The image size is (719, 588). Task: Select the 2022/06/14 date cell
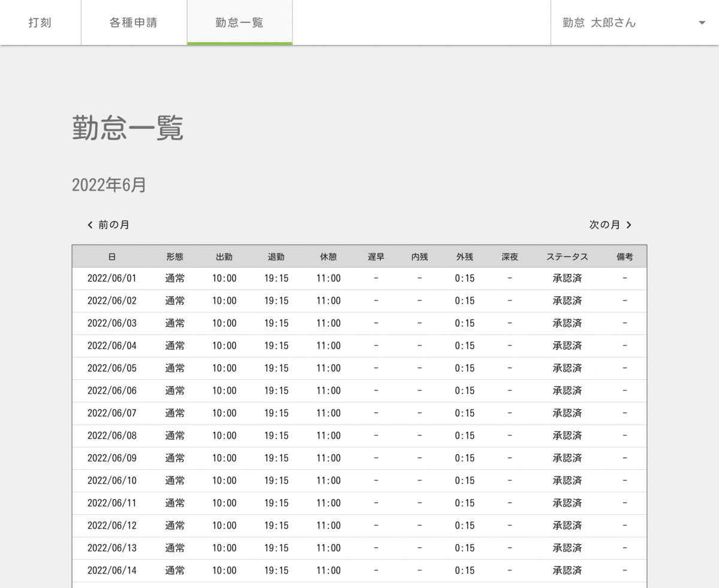[x=112, y=571]
